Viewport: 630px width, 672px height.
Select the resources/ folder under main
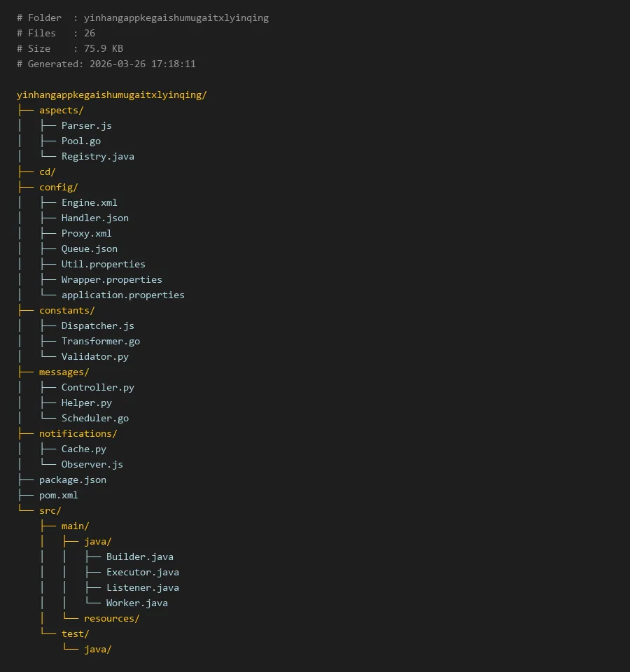111,618
